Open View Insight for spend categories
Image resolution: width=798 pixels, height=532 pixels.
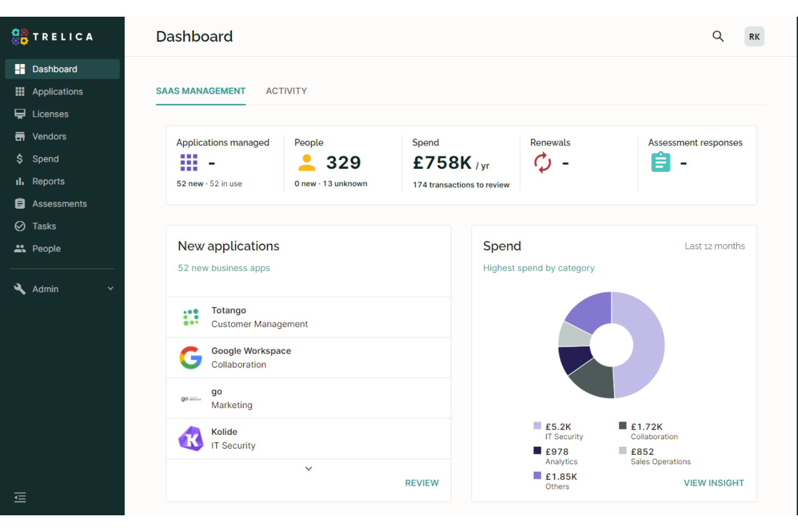714,483
